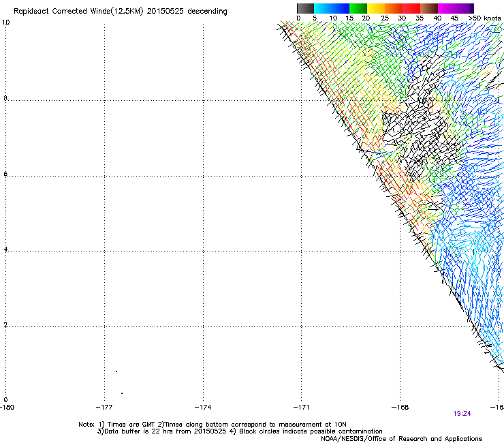
Task: Click the legend scale value '35'
Action: [420, 18]
